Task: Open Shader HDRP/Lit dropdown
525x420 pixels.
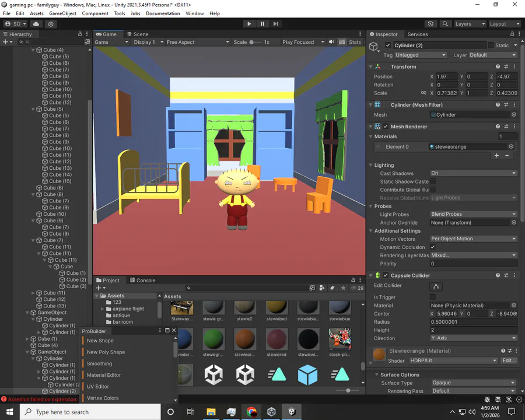Action: (453, 360)
